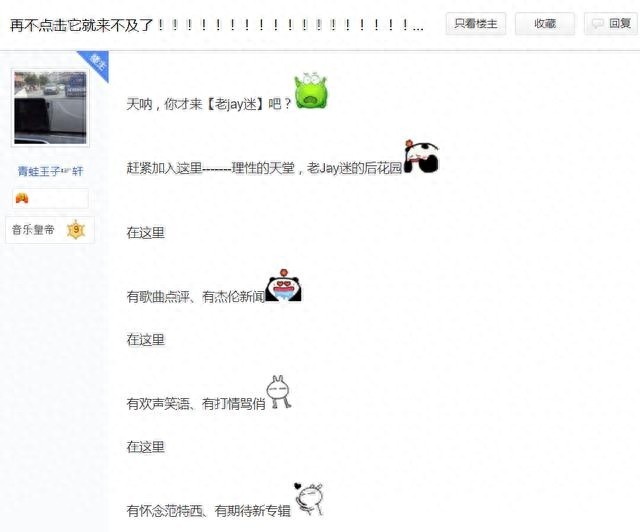Click the line 赶紧加入这里 理性的天堂
This screenshot has width=640, height=532.
264,168
